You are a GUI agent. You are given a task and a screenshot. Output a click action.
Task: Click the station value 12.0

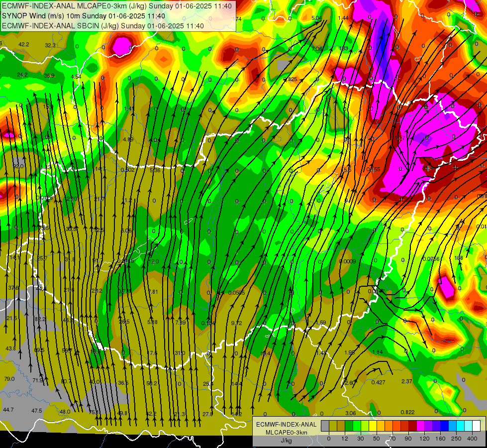coord(154,261)
